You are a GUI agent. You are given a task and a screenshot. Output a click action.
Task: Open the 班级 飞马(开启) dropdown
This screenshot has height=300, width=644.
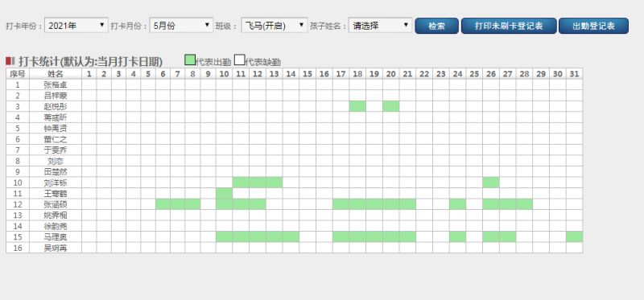point(274,26)
